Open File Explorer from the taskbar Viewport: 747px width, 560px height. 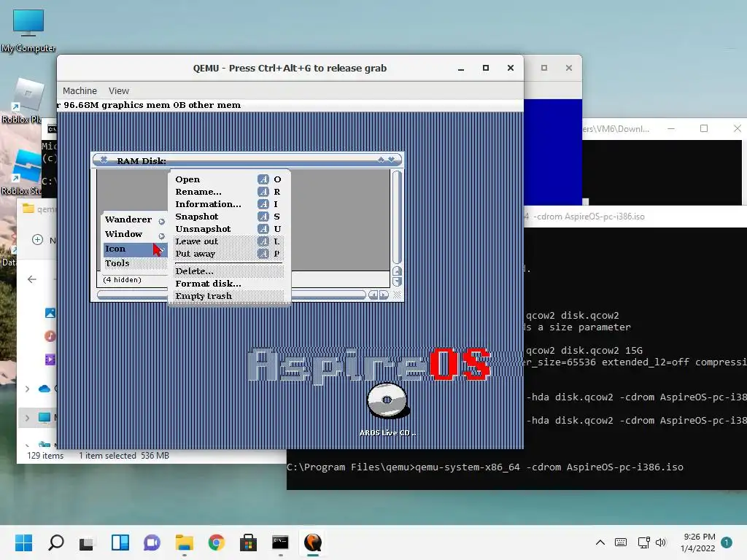[x=184, y=542]
